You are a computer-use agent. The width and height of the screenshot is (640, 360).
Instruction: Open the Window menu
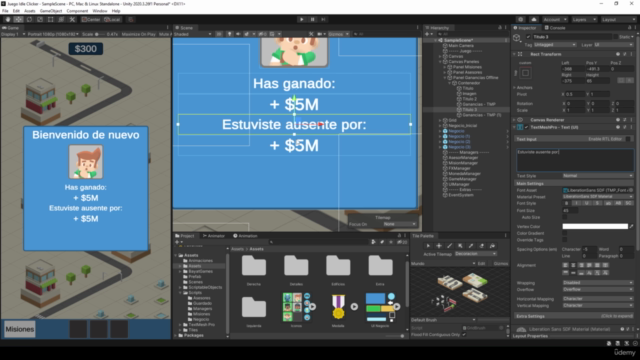coord(100,11)
